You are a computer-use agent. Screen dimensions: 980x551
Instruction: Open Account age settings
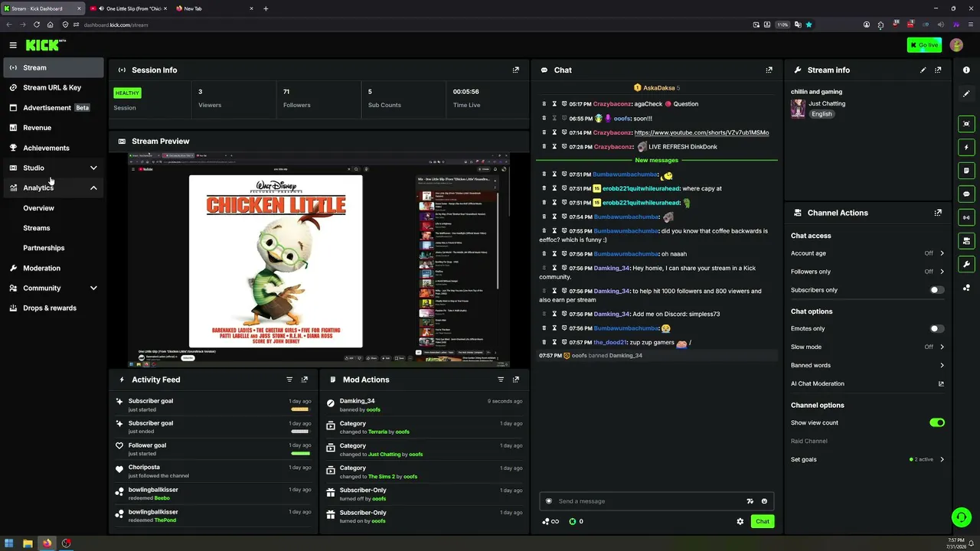click(867, 253)
